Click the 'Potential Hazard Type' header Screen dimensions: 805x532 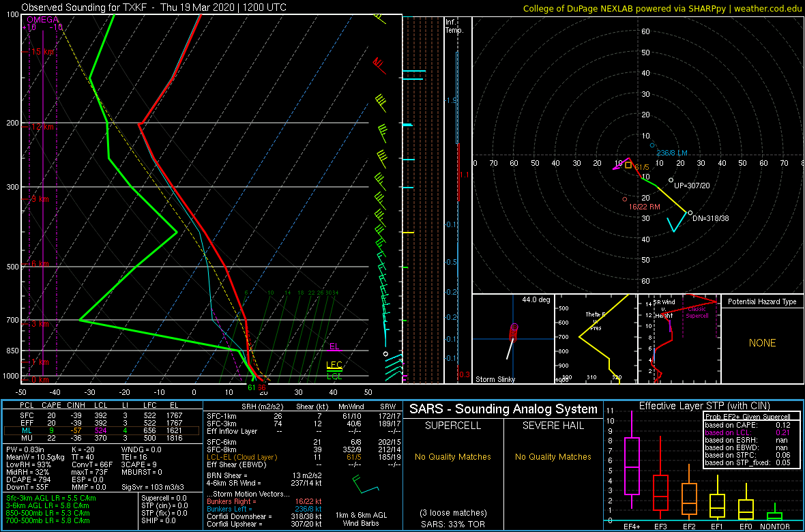[761, 302]
